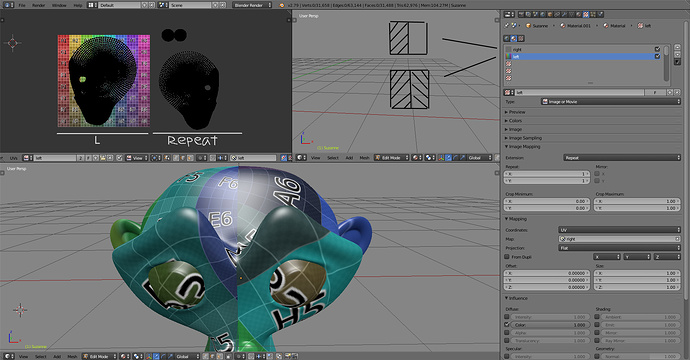Open the Extension Repeat dropdown

click(x=622, y=158)
